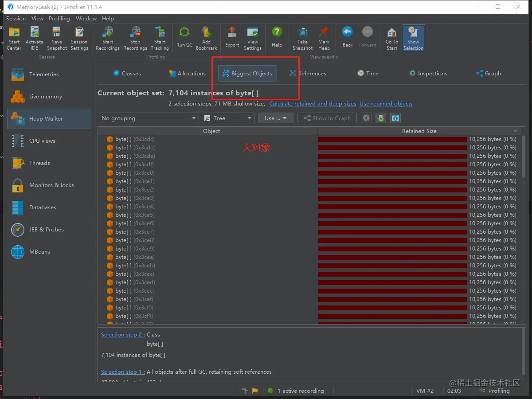Open the Session menu

tap(16, 19)
